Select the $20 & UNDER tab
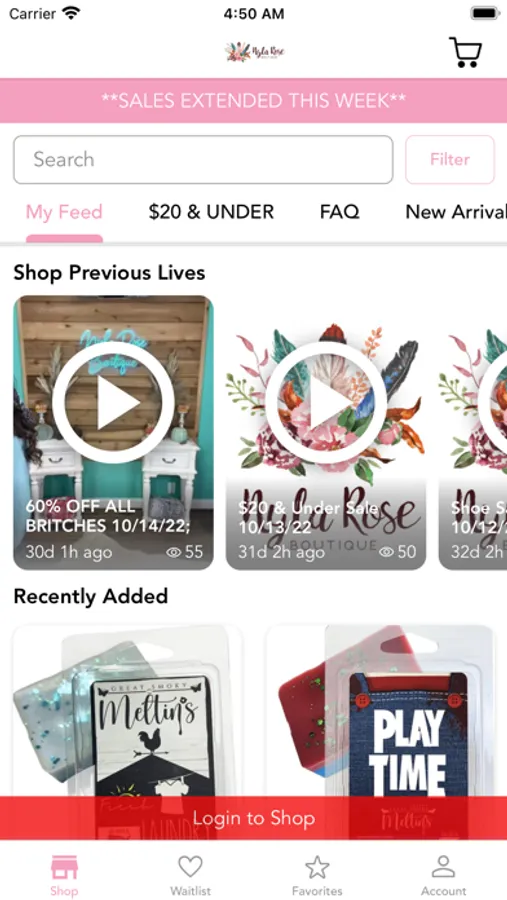 pos(211,212)
